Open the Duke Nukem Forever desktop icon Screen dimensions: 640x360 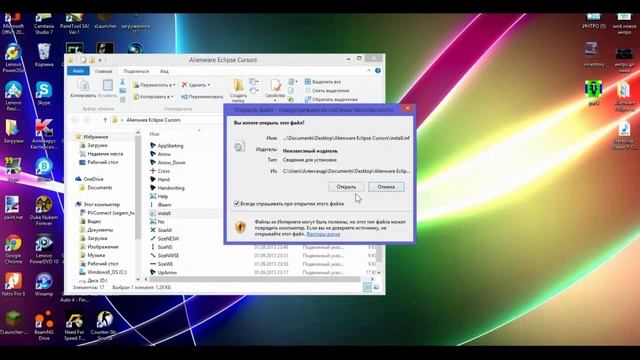[x=44, y=211]
